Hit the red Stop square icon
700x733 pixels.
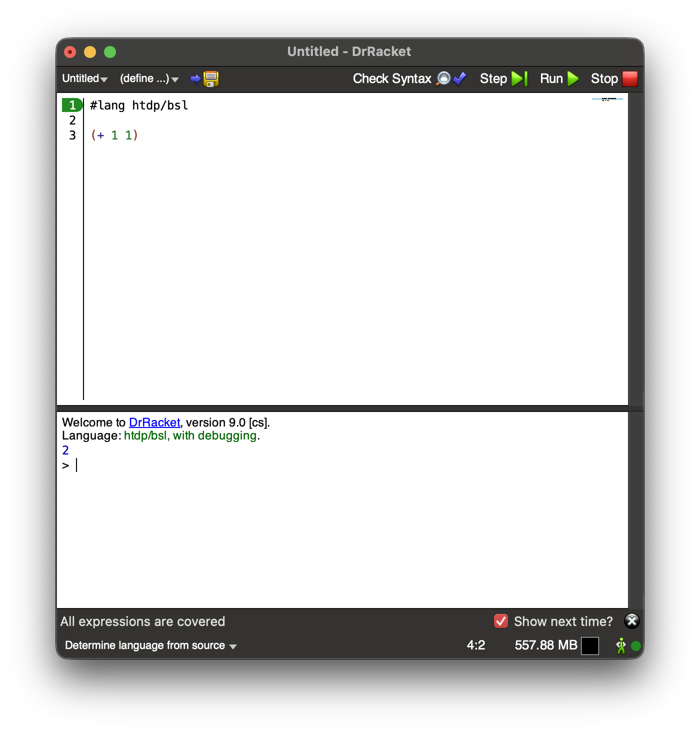pos(629,78)
